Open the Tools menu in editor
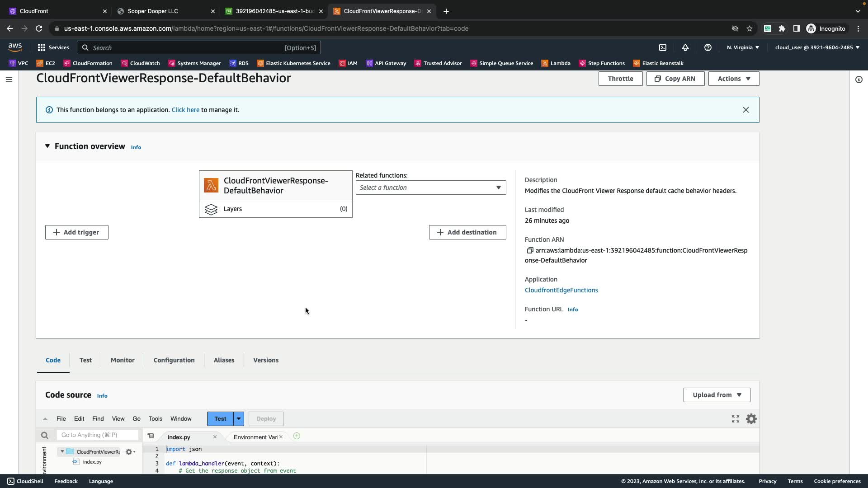This screenshot has width=868, height=488. [155, 419]
